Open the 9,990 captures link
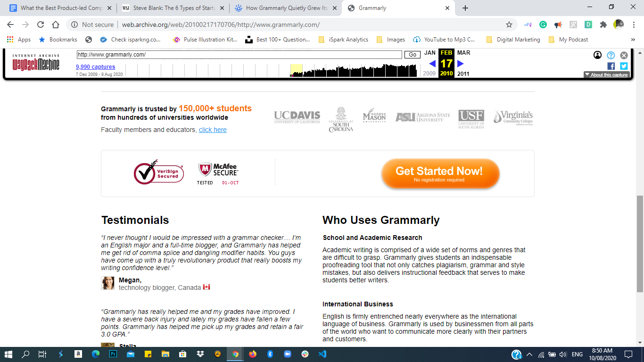644x362 pixels. 96,67
